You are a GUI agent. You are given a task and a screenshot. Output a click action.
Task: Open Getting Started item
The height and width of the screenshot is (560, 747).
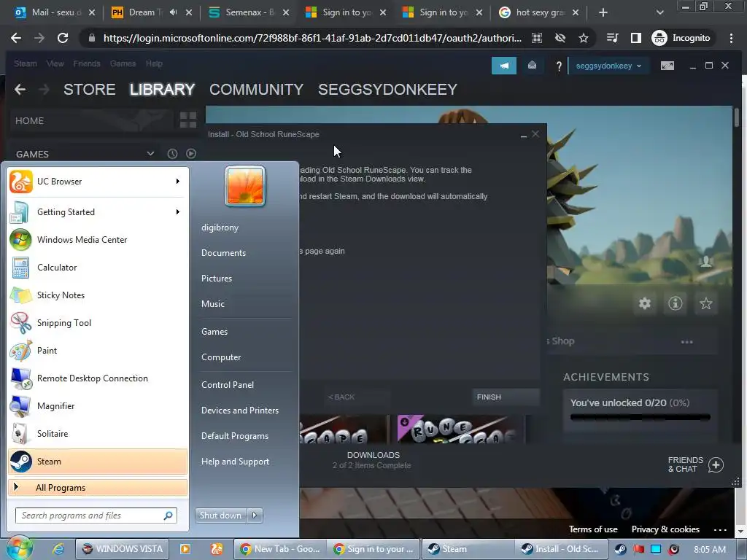(x=98, y=212)
